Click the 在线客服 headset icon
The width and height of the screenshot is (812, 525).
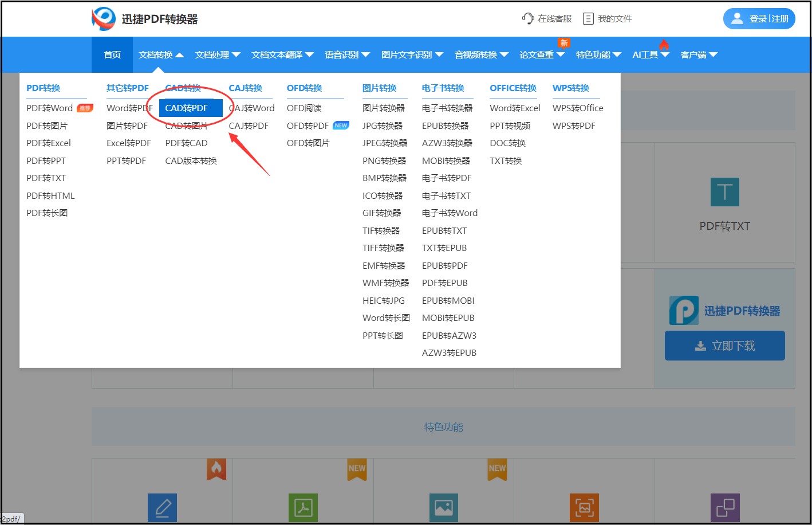pyautogui.click(x=528, y=18)
